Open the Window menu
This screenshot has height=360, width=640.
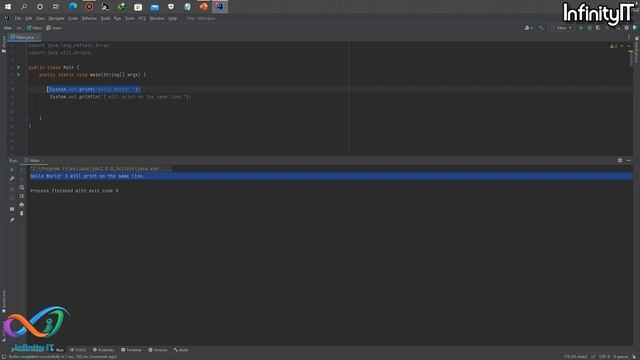pos(157,18)
